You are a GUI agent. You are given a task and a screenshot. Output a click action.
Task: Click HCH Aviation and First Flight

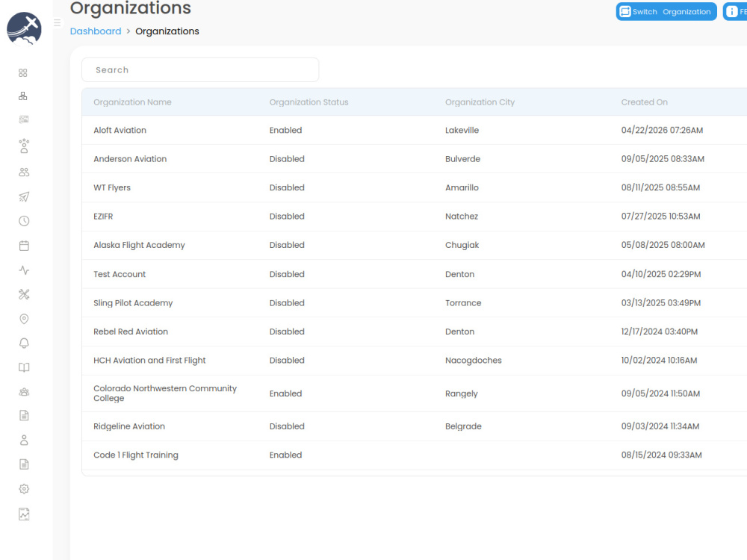pyautogui.click(x=149, y=361)
